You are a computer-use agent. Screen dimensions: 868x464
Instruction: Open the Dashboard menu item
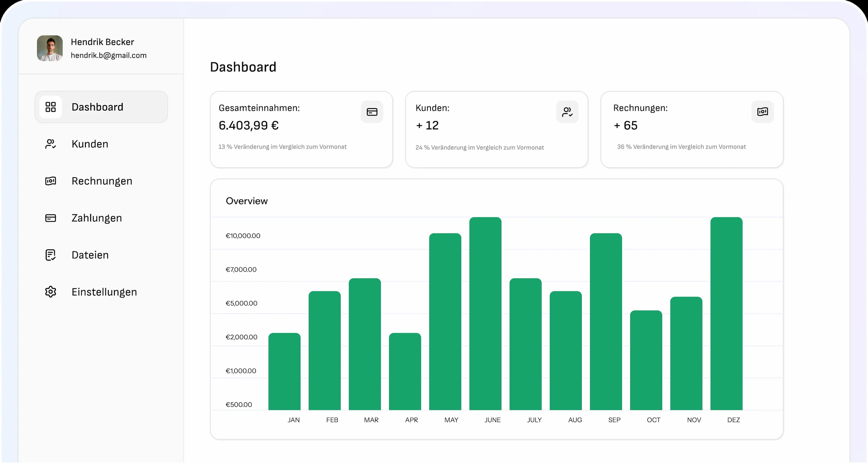[101, 107]
